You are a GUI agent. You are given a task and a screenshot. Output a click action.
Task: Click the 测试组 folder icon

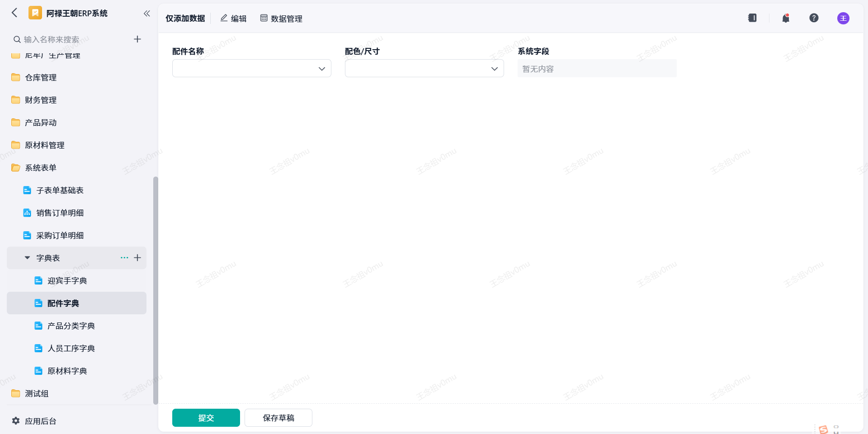[16, 393]
